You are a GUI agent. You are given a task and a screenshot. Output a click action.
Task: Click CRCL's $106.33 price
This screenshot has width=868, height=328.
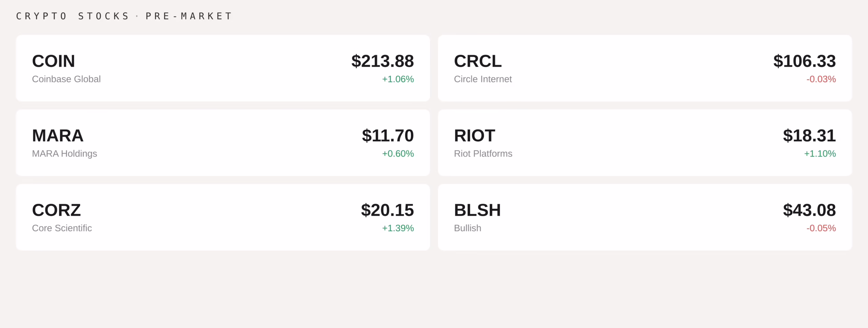point(804,61)
